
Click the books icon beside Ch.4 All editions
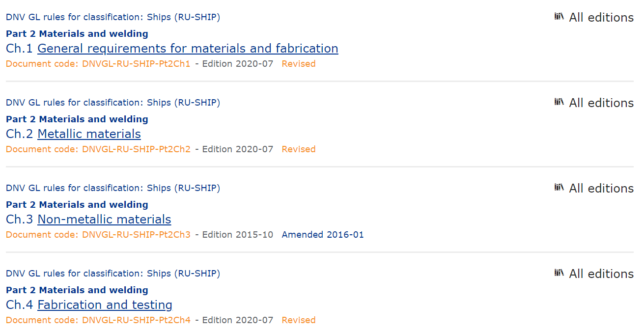[x=559, y=273]
